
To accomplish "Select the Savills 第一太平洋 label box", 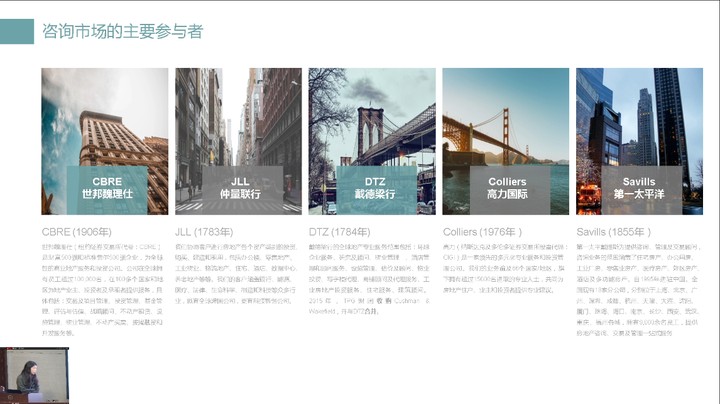I will 641,190.
